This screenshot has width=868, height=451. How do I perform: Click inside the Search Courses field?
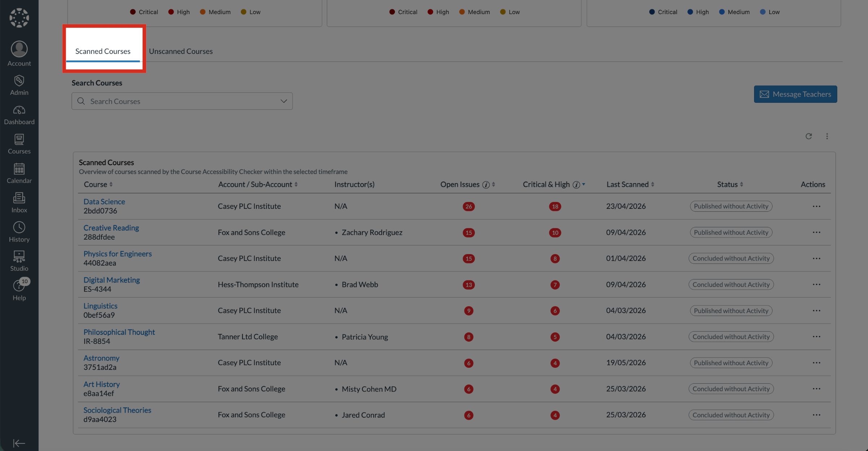182,101
